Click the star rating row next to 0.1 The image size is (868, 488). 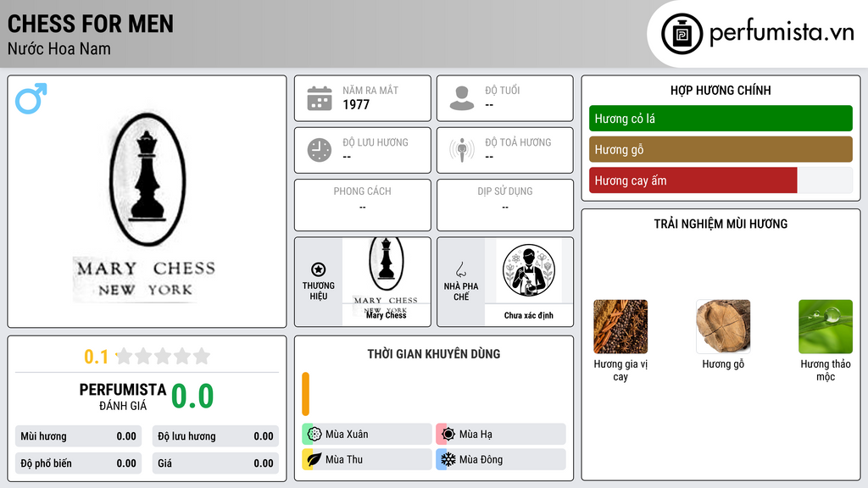(163, 356)
